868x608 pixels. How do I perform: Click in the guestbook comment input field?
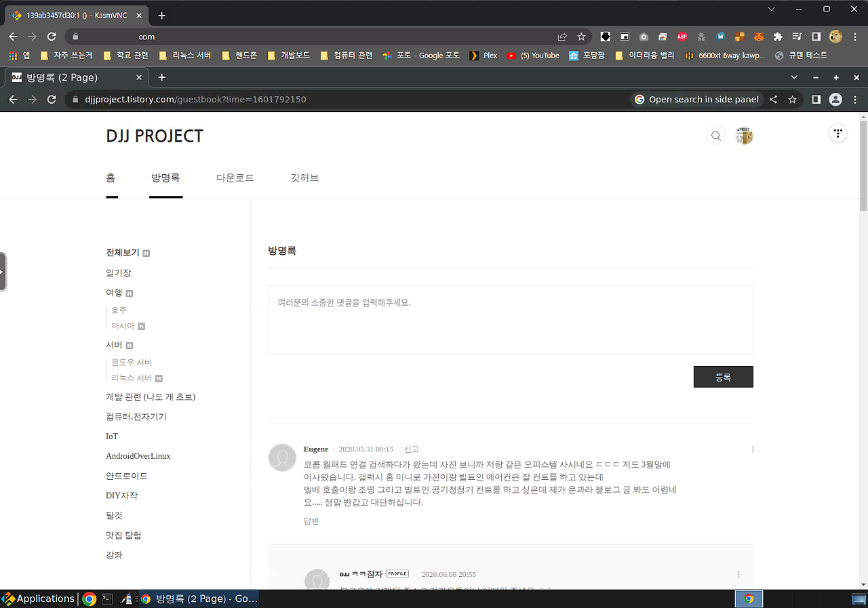click(x=509, y=319)
